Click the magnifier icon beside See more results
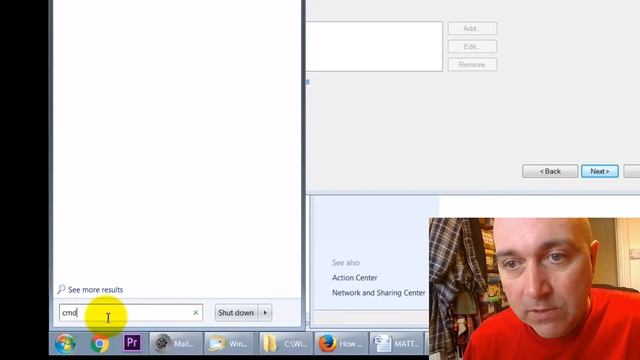This screenshot has width=640, height=360. coord(61,289)
